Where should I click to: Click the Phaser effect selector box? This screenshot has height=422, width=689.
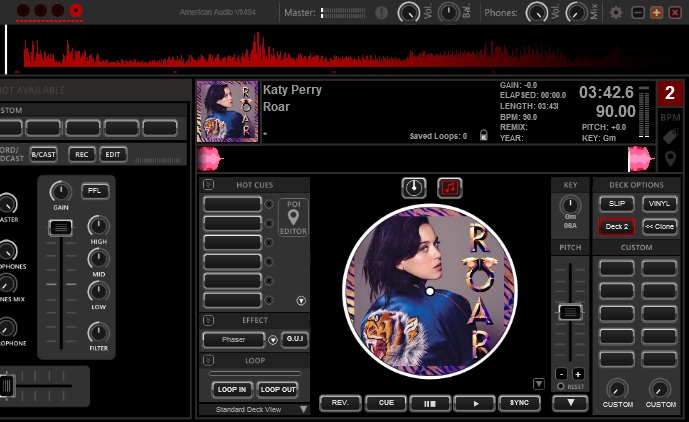pyautogui.click(x=234, y=339)
